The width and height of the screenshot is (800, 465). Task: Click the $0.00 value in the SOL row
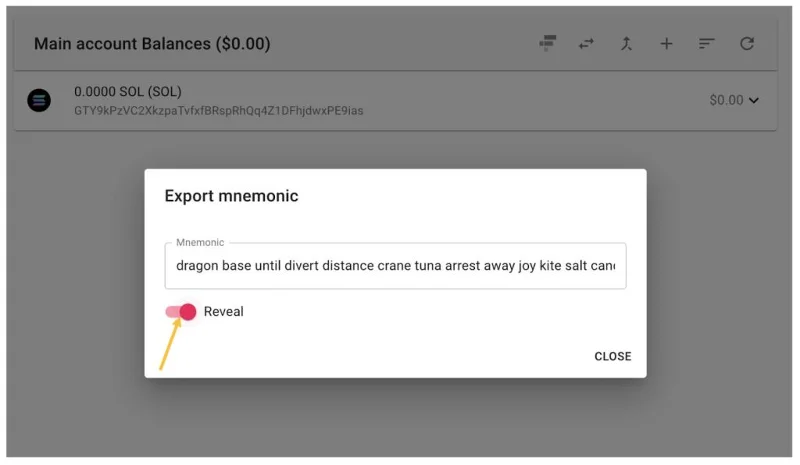[726, 100]
